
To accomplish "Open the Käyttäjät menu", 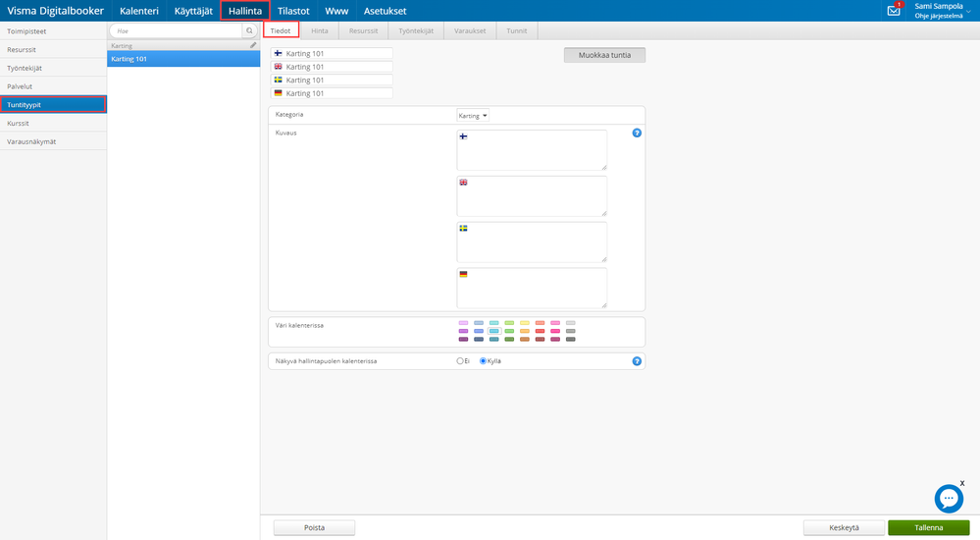I will click(x=193, y=11).
